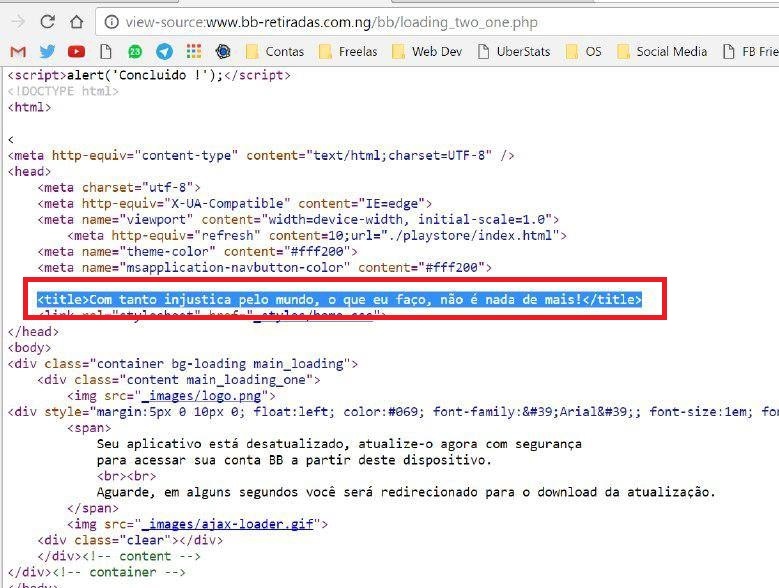Image resolution: width=779 pixels, height=588 pixels.
Task: Open the Telegram bookmark icon
Action: tap(164, 51)
